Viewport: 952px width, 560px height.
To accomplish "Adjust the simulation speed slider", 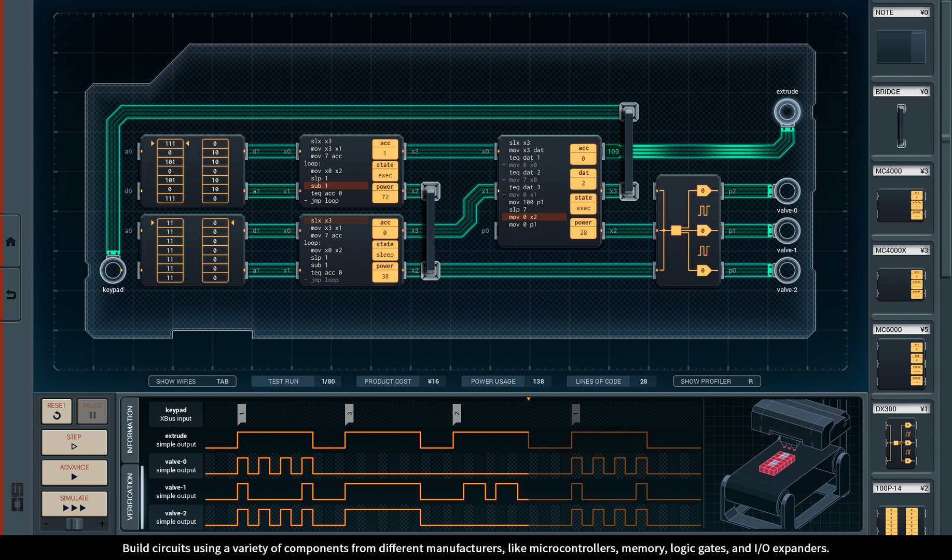I will point(74,524).
